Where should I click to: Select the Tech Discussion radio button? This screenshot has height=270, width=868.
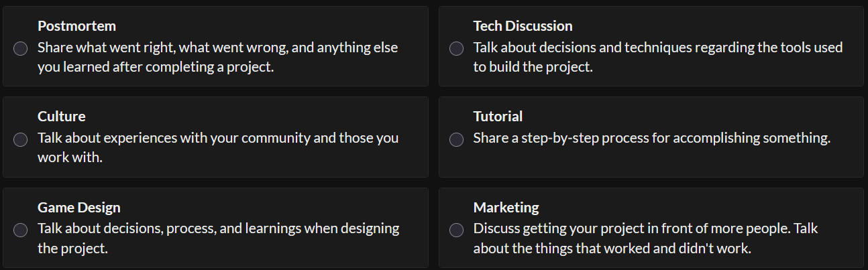pos(456,49)
